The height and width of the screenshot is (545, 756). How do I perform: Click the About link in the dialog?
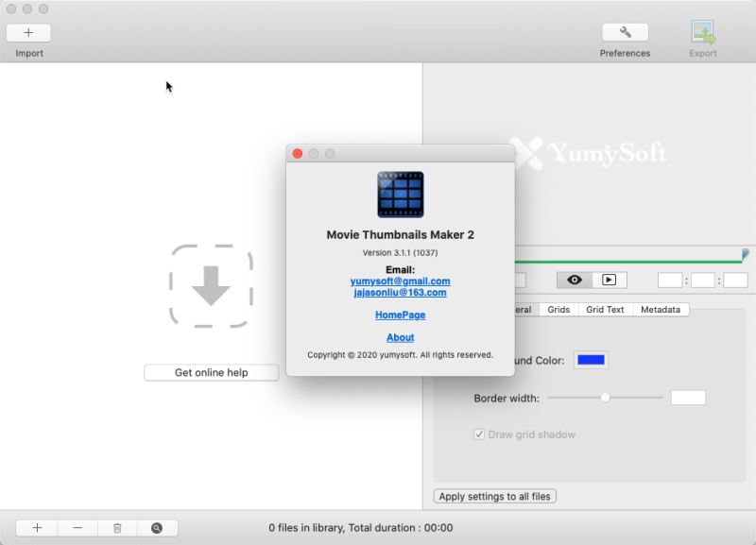click(400, 337)
